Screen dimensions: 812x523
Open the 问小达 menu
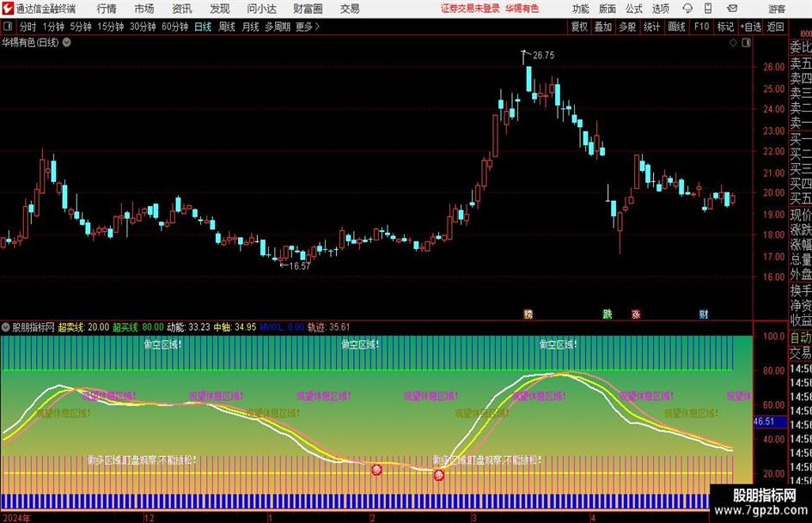pos(261,9)
